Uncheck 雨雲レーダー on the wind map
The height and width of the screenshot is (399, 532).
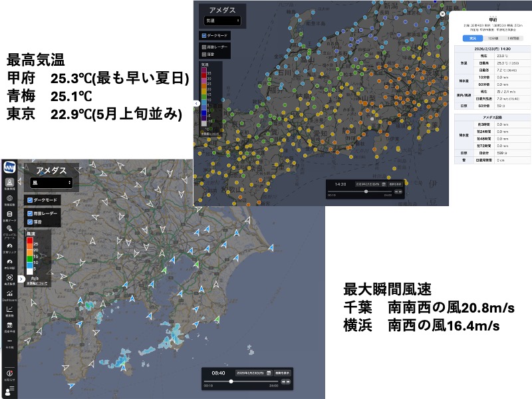[30, 213]
